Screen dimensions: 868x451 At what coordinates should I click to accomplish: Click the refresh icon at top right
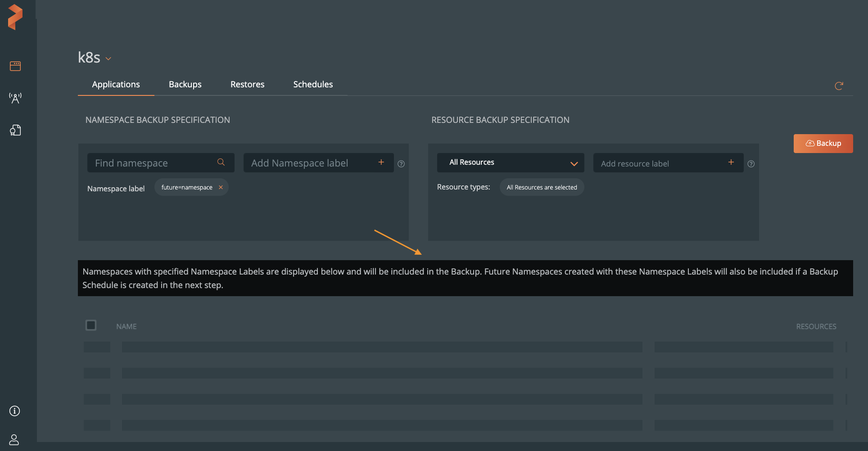click(839, 86)
